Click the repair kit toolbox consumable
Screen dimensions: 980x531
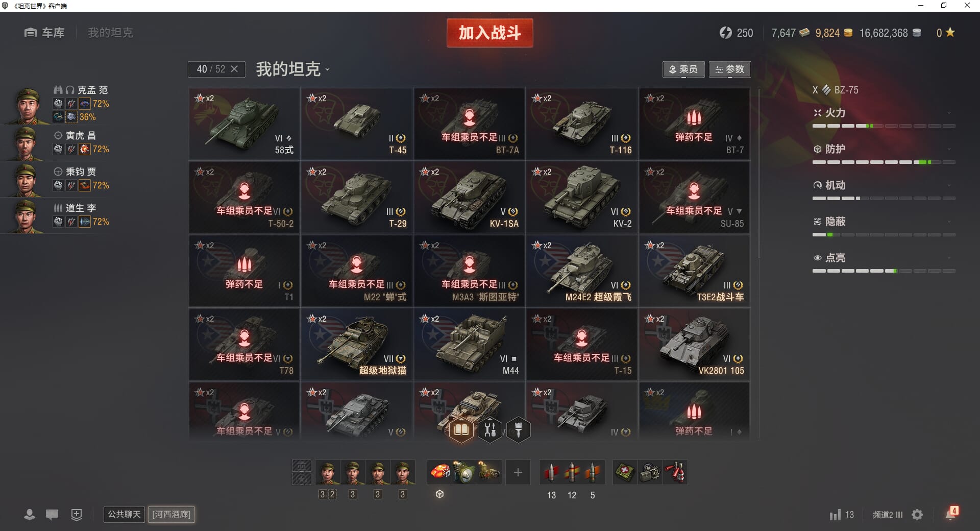(650, 472)
